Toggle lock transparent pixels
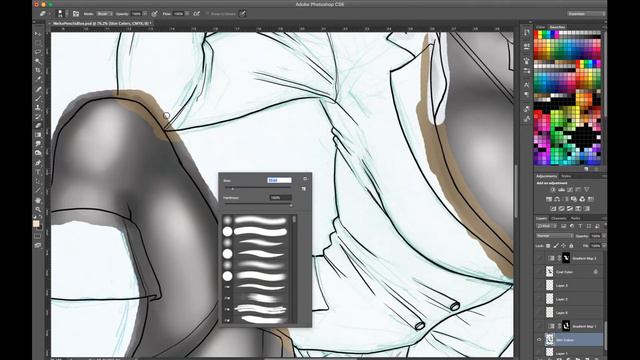This screenshot has width=640, height=360. tap(548, 246)
